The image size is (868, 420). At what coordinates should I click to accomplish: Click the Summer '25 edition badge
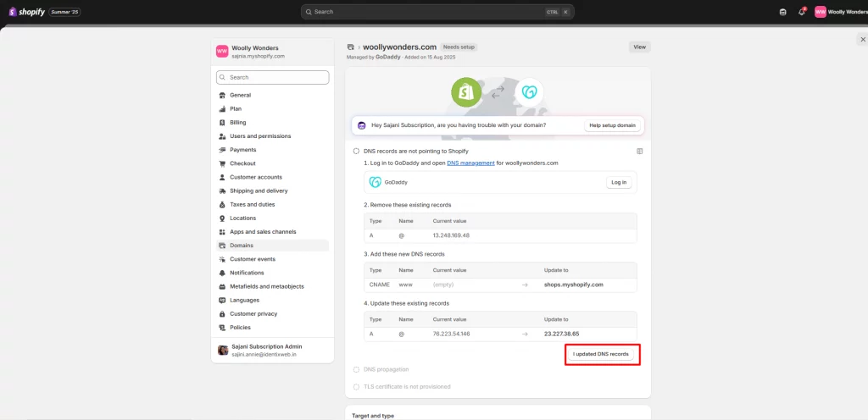pyautogui.click(x=64, y=12)
